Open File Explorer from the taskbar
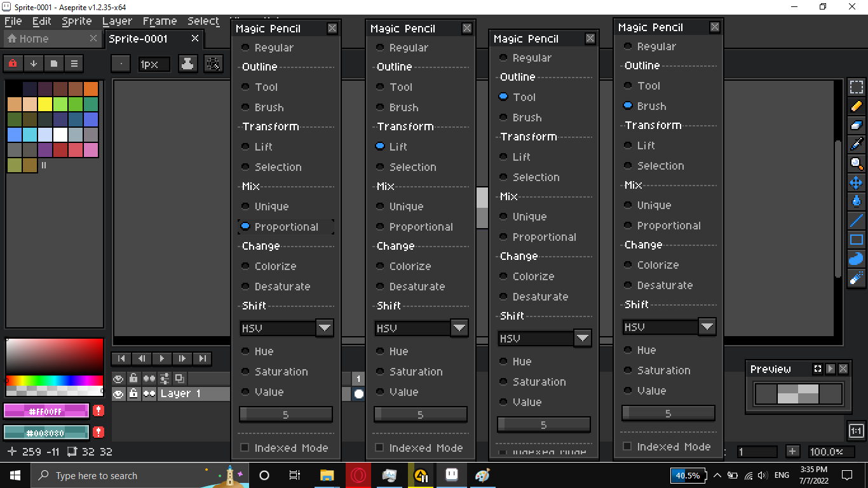868x488 pixels. [327, 475]
